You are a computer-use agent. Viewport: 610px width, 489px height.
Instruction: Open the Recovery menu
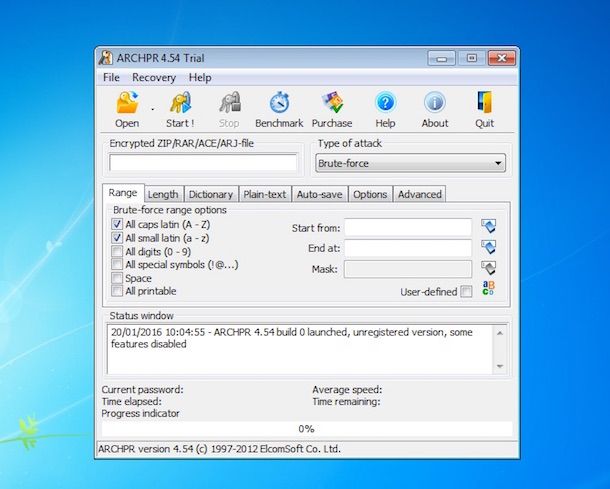click(x=154, y=77)
